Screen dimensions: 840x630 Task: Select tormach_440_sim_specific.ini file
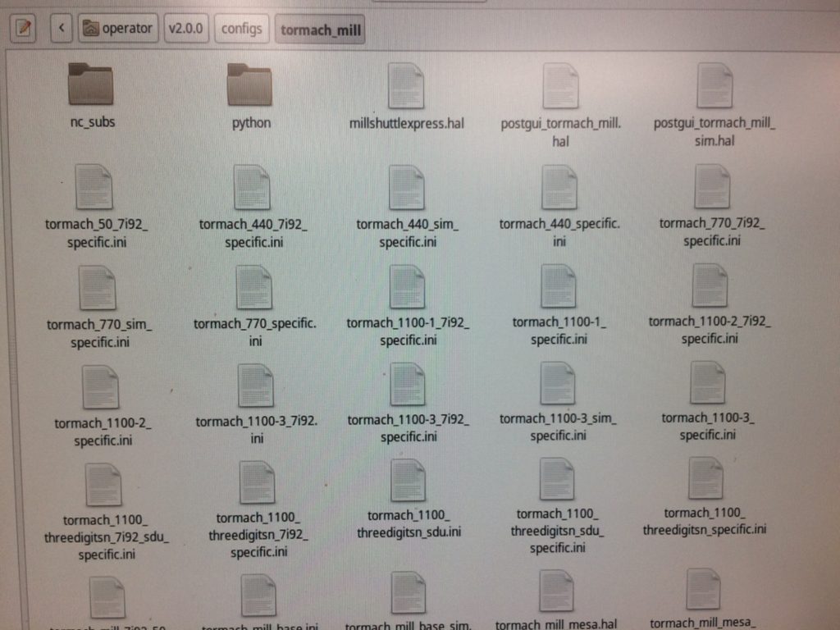(x=407, y=208)
